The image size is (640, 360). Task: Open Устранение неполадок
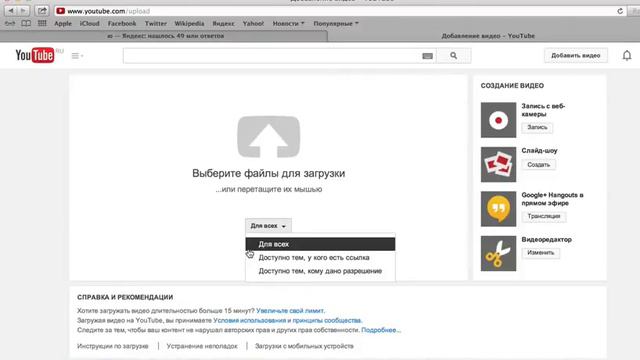202,346
